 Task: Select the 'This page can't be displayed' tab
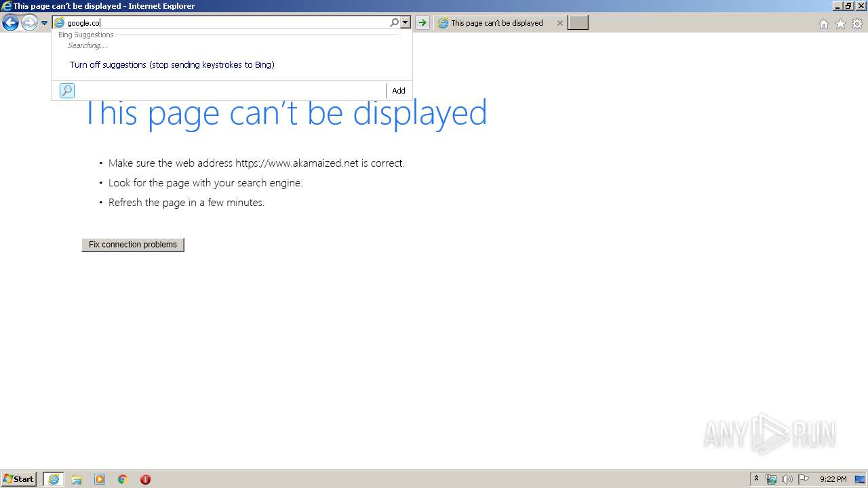pos(497,23)
